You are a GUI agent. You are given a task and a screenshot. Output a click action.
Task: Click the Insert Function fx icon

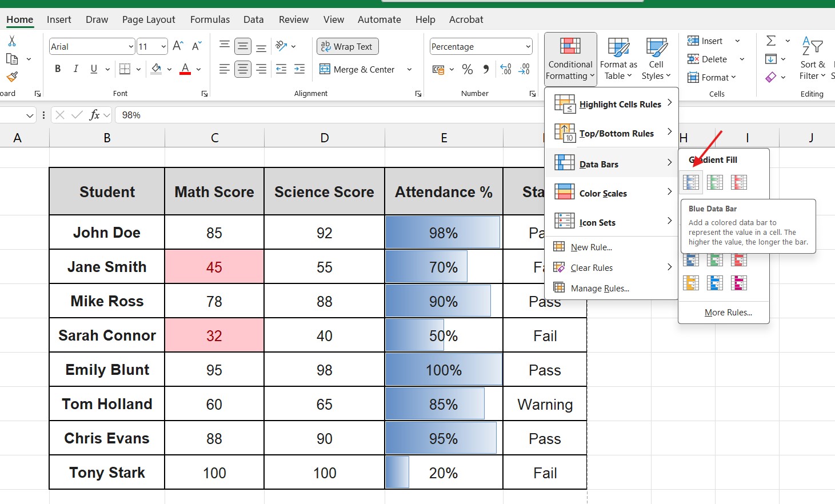(95, 115)
